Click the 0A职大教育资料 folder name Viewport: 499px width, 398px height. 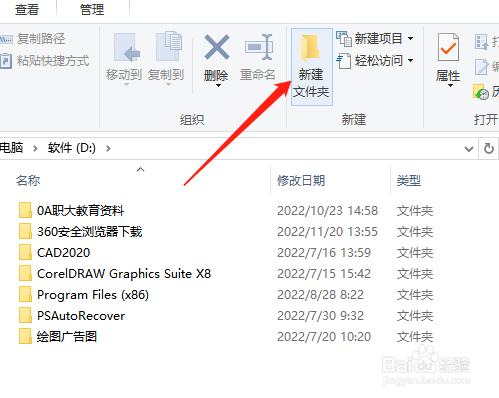(80, 211)
